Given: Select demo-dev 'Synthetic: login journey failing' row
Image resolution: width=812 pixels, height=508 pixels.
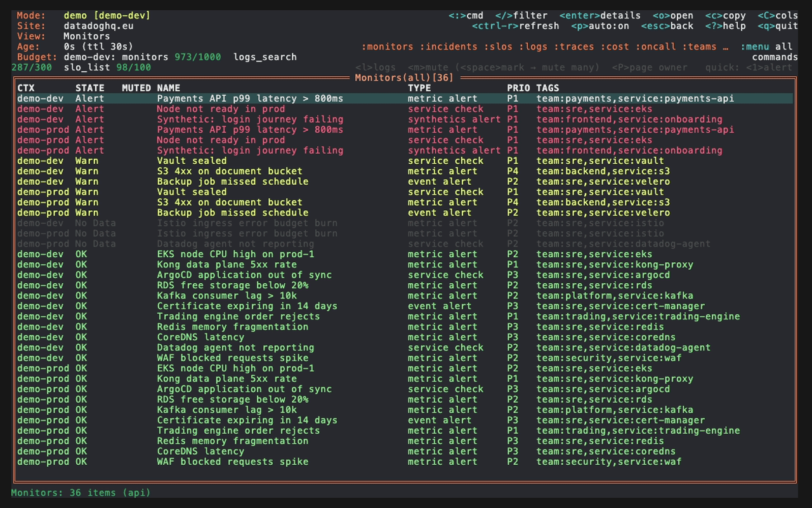Looking at the screenshot, I should [x=405, y=119].
